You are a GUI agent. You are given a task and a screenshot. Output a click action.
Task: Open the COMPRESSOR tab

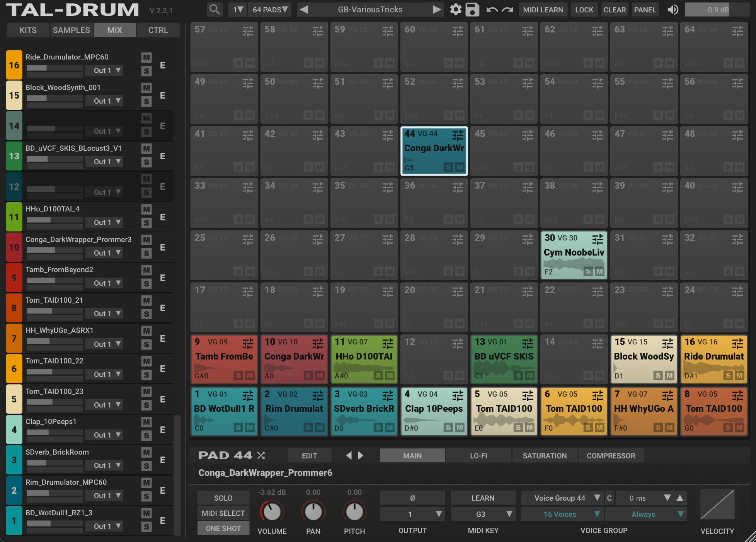point(611,455)
